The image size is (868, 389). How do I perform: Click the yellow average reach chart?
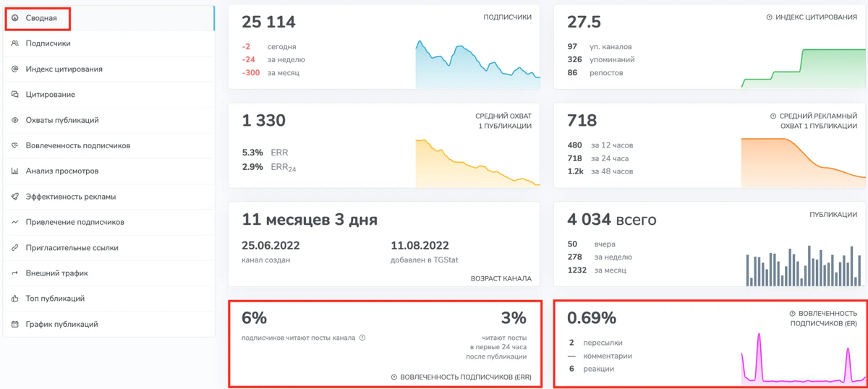[477, 163]
